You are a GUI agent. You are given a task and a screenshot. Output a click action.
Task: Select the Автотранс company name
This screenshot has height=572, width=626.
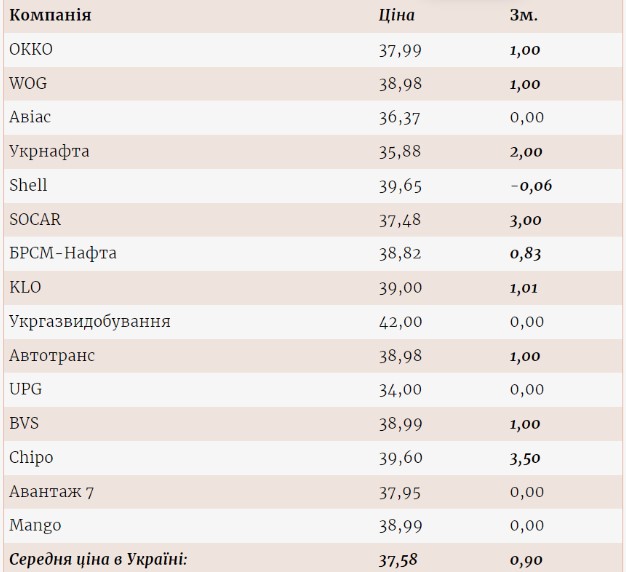(52, 355)
